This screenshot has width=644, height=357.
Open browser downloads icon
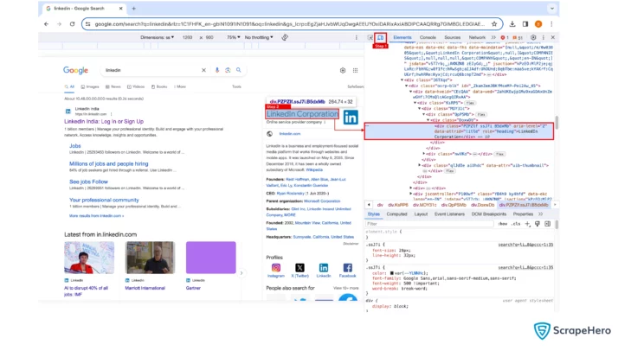pyautogui.click(x=512, y=24)
